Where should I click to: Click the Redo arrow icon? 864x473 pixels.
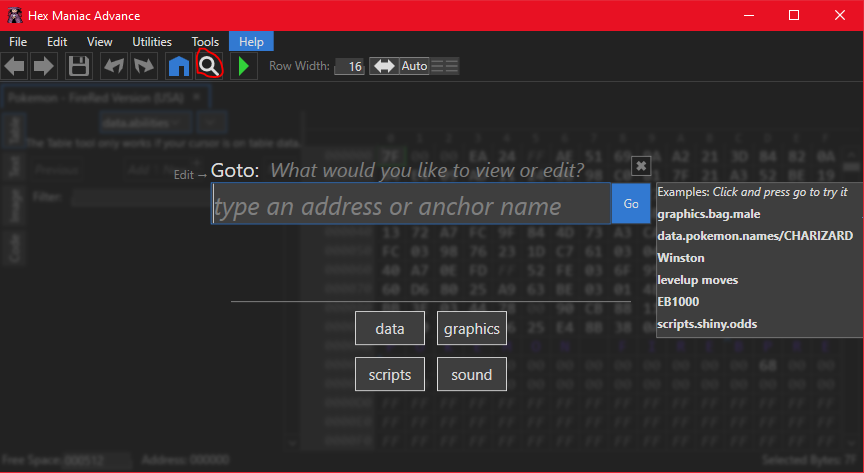144,66
